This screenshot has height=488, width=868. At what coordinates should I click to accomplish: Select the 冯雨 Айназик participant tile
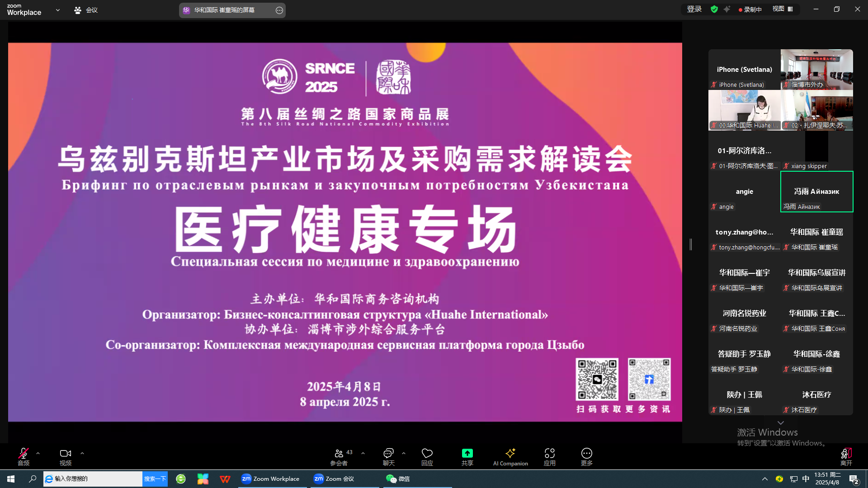(817, 191)
